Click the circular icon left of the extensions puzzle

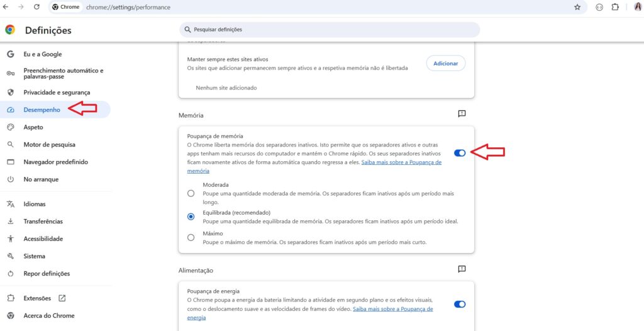tap(599, 7)
